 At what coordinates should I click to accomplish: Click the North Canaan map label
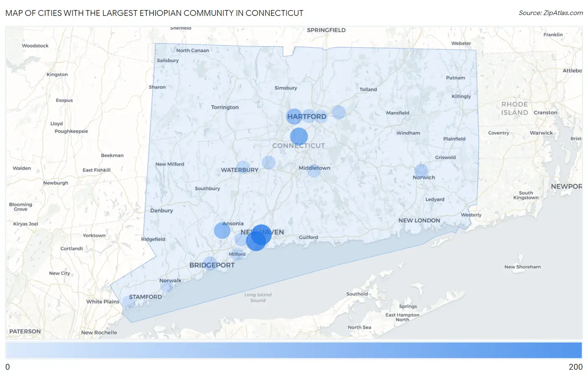coord(192,51)
